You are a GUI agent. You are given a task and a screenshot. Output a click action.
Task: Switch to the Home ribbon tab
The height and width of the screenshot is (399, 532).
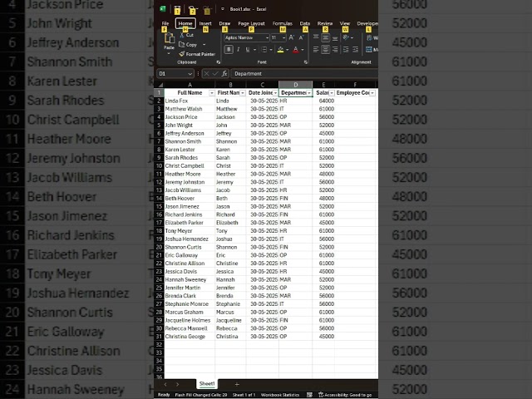tap(185, 23)
